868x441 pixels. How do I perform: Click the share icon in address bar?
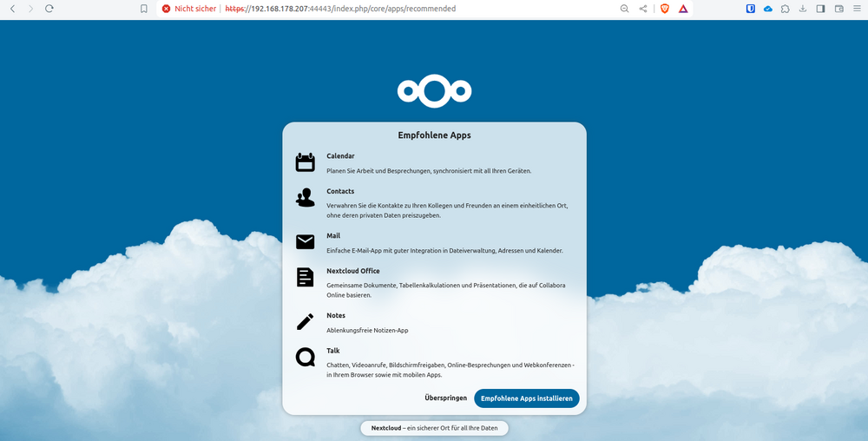pos(642,9)
